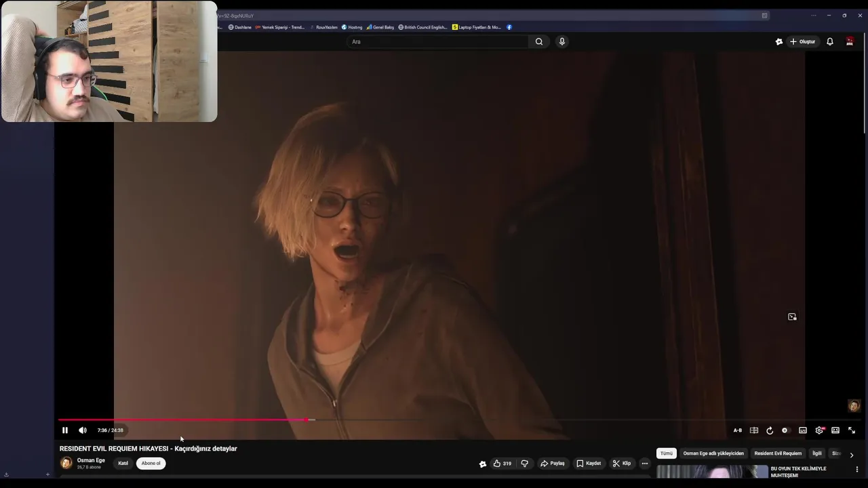Click Paylaş share button
Viewport: 868px width, 488px height.
click(553, 464)
